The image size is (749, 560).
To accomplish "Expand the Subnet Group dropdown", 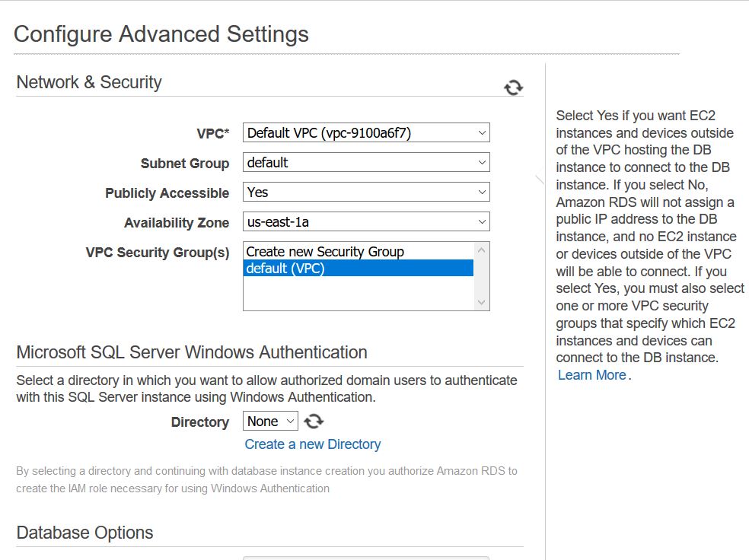I will coord(366,163).
